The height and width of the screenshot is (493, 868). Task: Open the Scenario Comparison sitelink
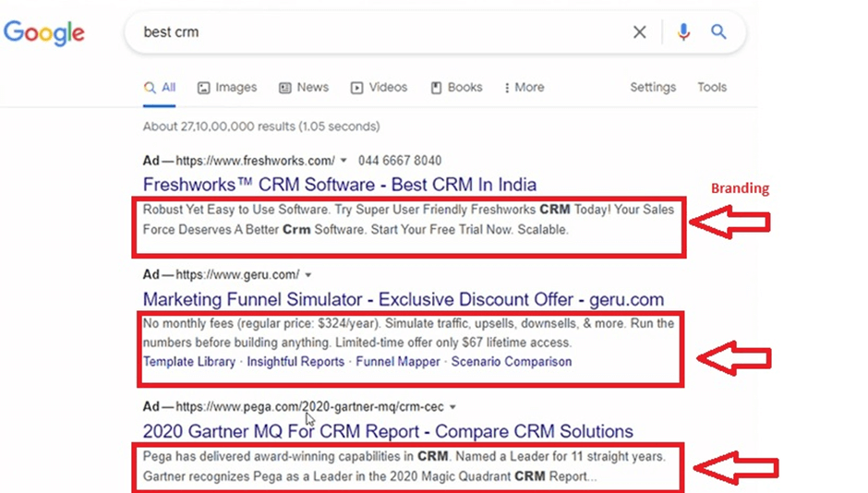click(512, 362)
